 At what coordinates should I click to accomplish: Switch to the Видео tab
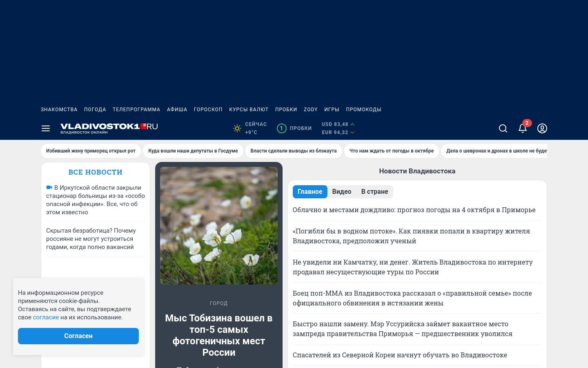(x=342, y=192)
